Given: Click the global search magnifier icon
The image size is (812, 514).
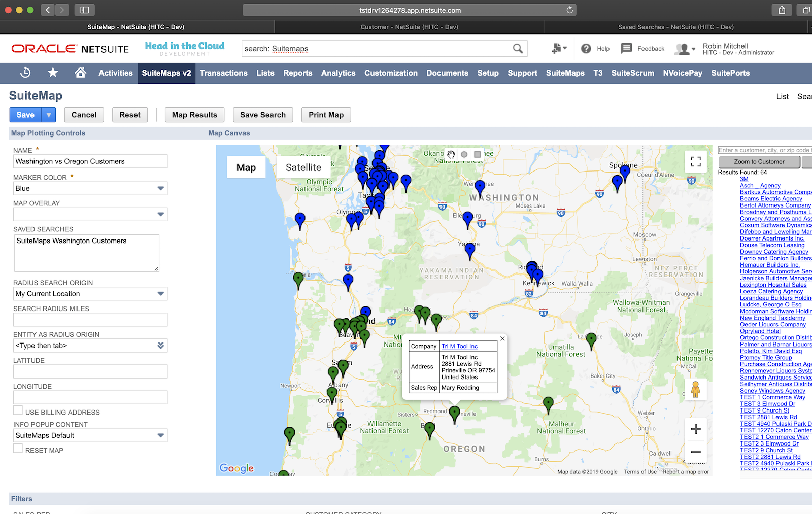Looking at the screenshot, I should pyautogui.click(x=518, y=49).
